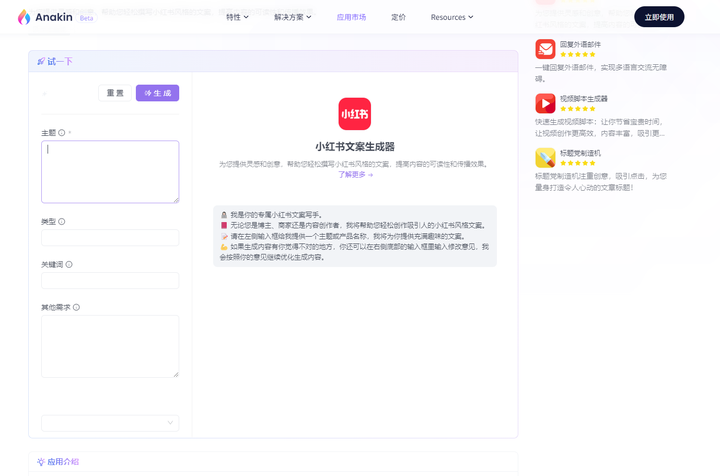
Task: Go to the 应用市场 tab
Action: [x=351, y=17]
